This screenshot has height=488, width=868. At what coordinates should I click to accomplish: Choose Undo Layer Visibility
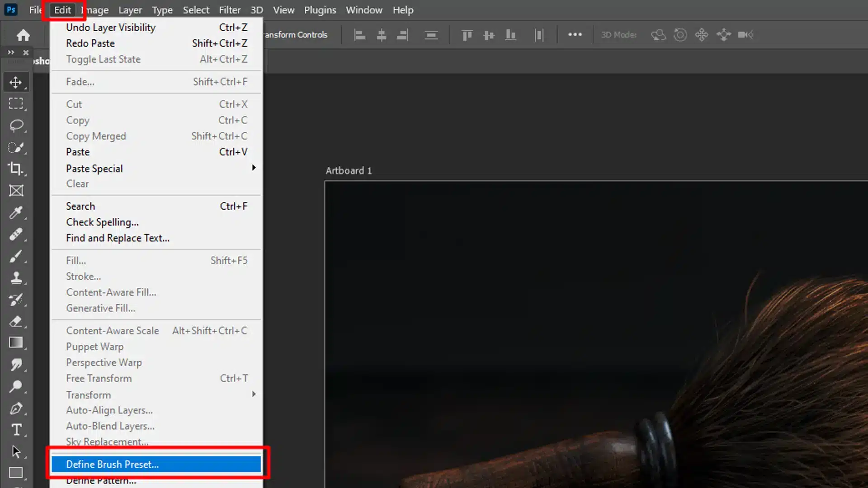click(x=156, y=27)
